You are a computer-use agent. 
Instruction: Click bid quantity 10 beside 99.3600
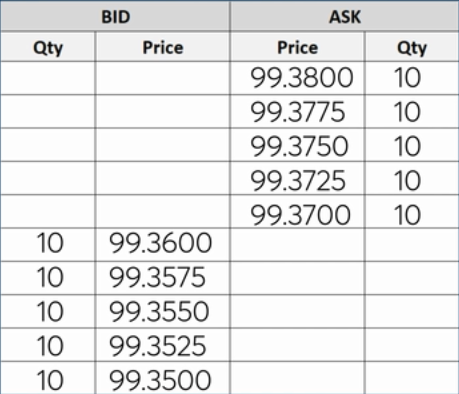[x=50, y=243]
